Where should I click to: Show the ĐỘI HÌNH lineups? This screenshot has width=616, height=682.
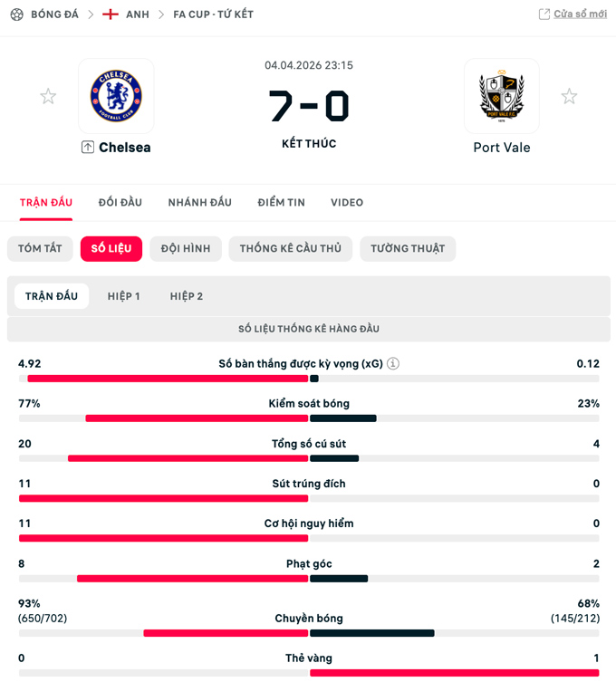(186, 249)
